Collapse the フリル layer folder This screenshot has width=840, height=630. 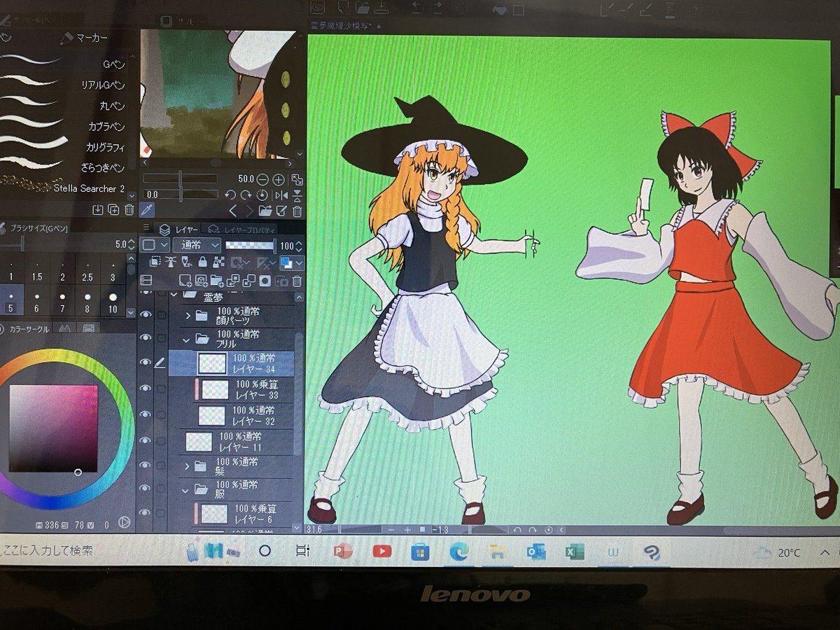(188, 339)
